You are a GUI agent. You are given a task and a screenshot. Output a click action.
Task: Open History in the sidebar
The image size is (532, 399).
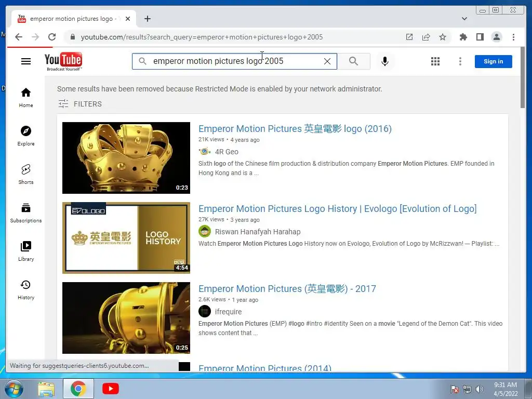(26, 290)
